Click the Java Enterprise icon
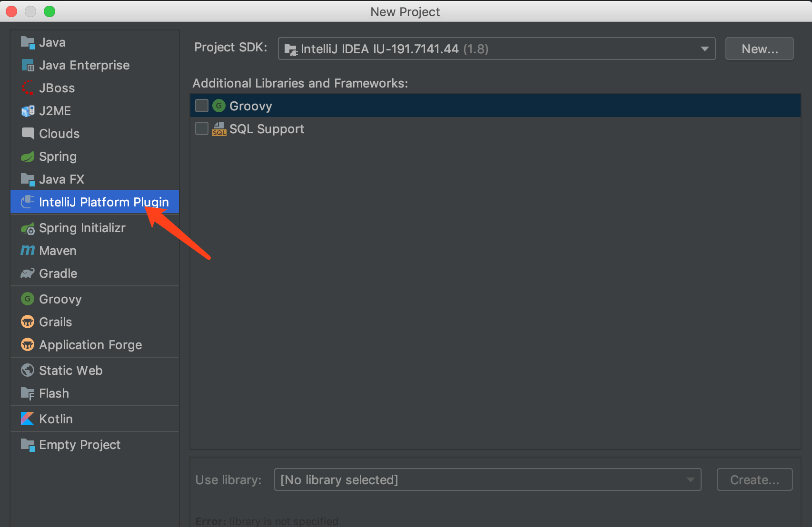This screenshot has width=812, height=527. 28,65
